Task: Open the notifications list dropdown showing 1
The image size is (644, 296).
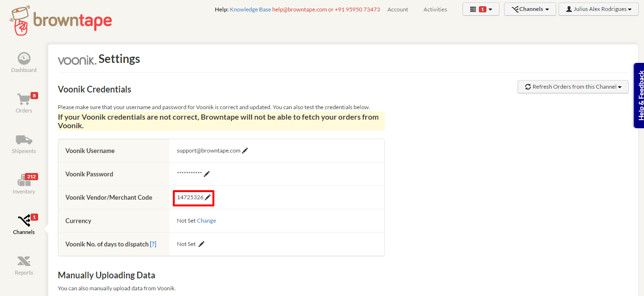Action: pos(481,9)
